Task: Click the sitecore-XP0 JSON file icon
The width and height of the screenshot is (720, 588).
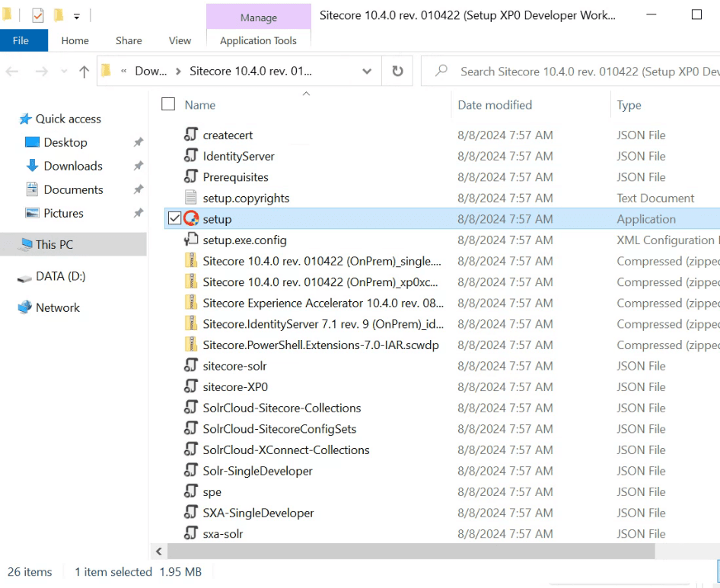Action: click(x=191, y=386)
